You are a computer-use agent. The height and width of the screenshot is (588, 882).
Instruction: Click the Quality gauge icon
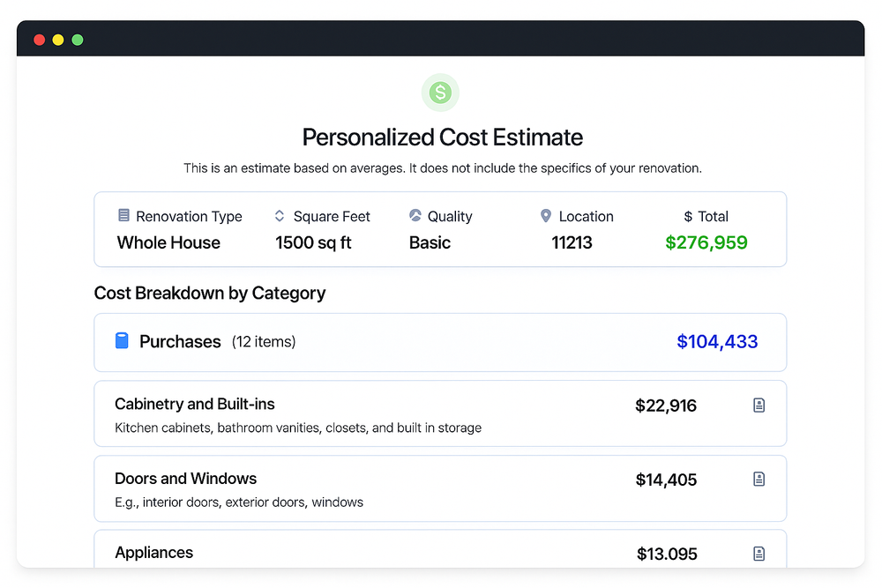tap(415, 215)
